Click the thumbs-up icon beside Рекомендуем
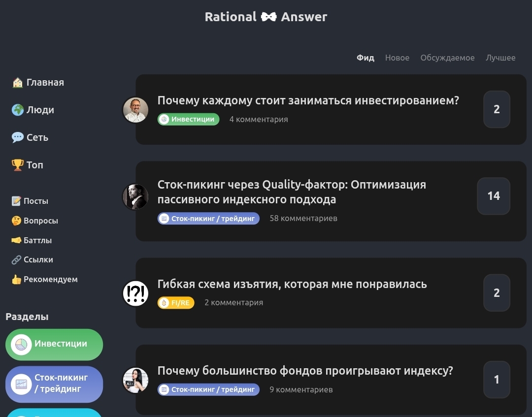 [x=16, y=279]
